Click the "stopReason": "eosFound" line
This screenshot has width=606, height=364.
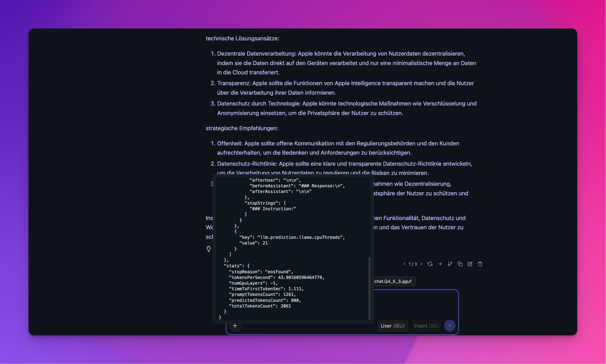[x=261, y=272]
